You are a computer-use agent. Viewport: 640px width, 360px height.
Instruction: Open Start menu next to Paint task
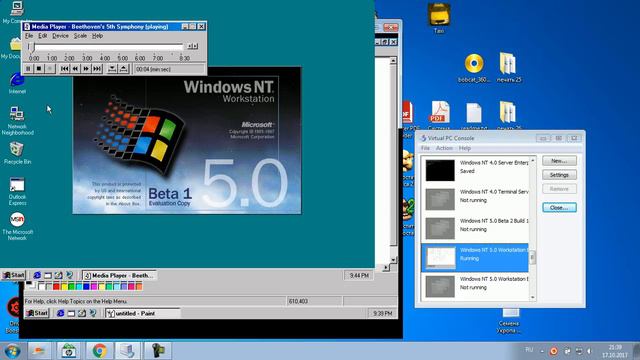(37, 313)
